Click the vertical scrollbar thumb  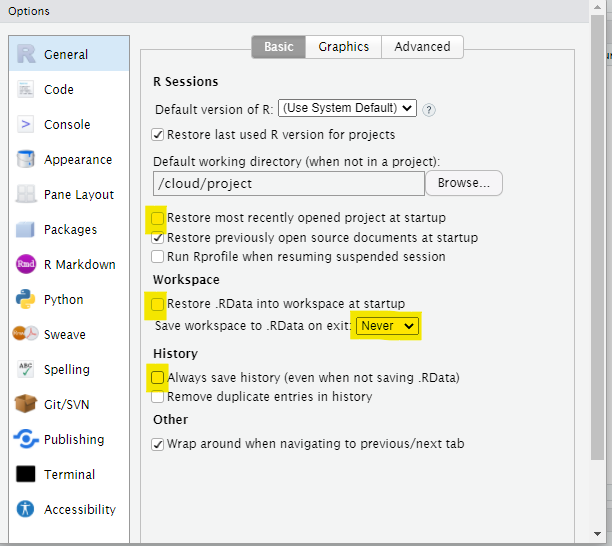(597, 238)
